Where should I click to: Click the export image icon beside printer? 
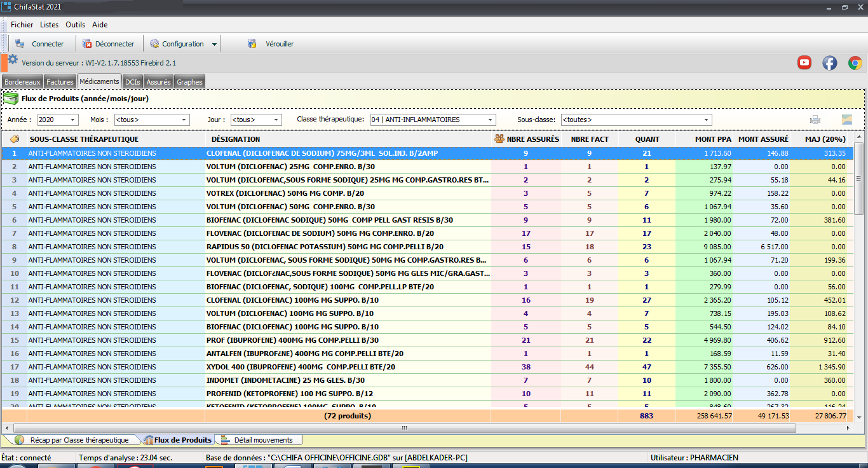pos(847,120)
